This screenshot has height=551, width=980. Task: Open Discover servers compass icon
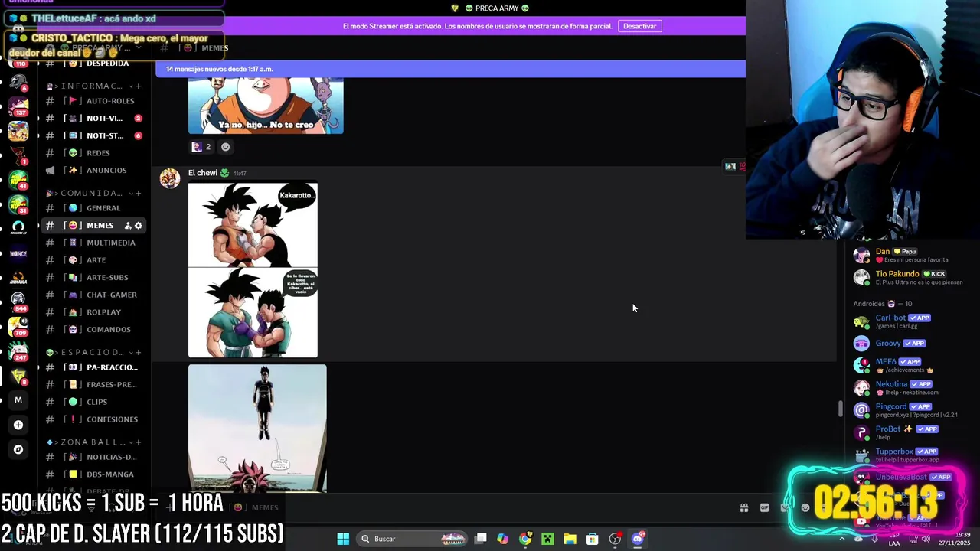(x=18, y=449)
